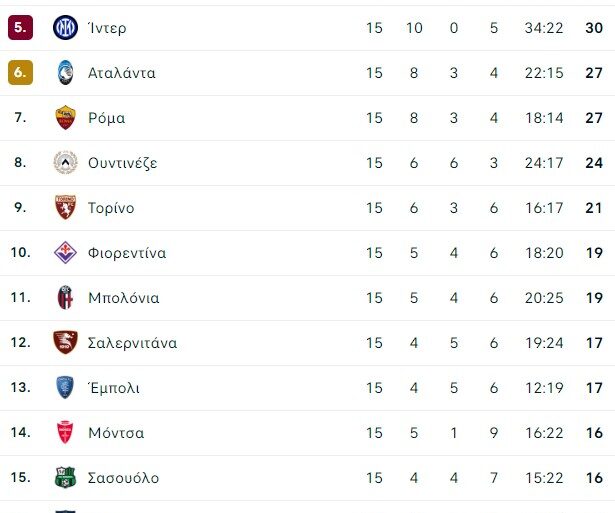Click the Atalanta club crest icon
This screenshot has height=513, width=615.
point(65,73)
